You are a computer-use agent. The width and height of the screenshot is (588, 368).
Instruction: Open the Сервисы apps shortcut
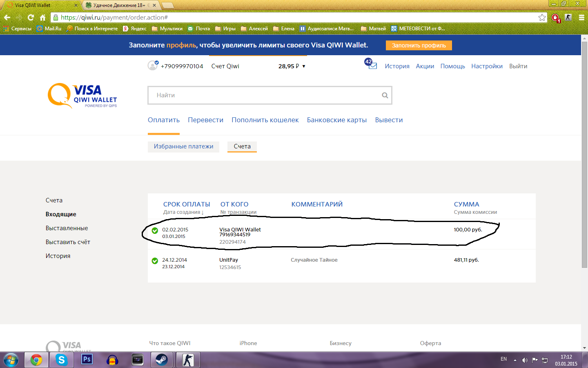17,29
